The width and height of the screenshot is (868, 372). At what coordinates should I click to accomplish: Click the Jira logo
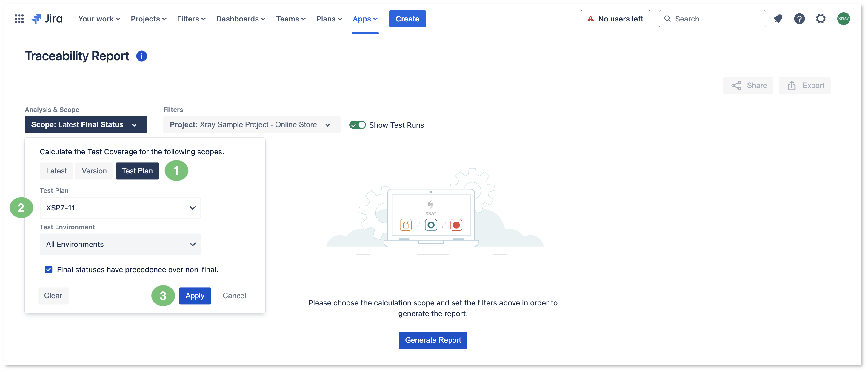click(47, 19)
